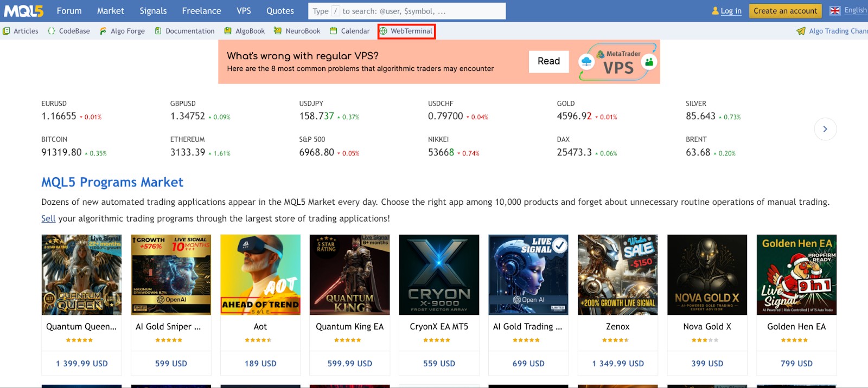Click the 799 USD price

tap(796, 364)
